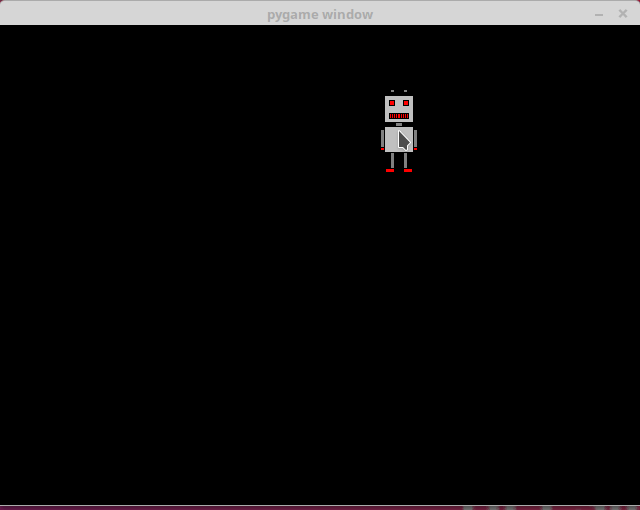Click the red tip of robot's left arm
The image size is (640, 510).
(382, 148)
